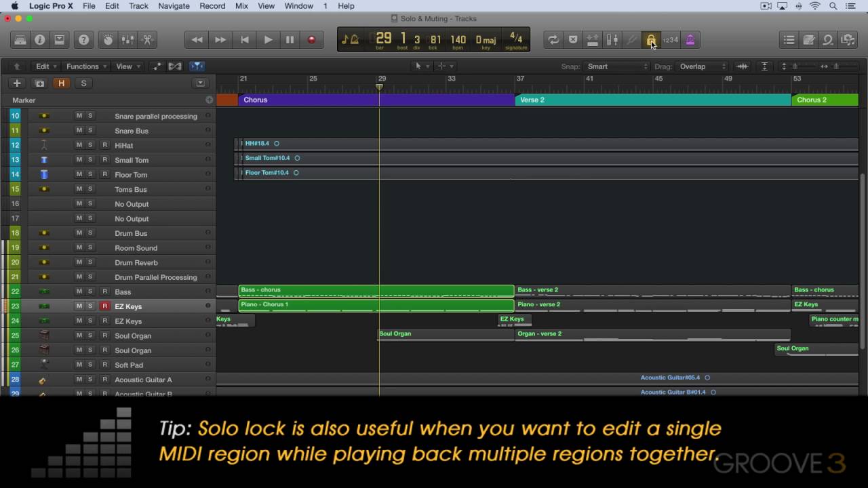Solo the Bass track

click(x=90, y=291)
